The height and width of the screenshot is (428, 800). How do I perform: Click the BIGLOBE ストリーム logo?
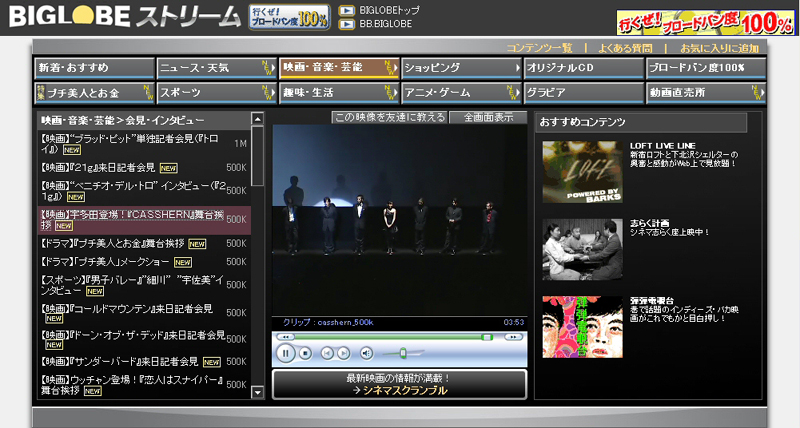click(x=124, y=17)
